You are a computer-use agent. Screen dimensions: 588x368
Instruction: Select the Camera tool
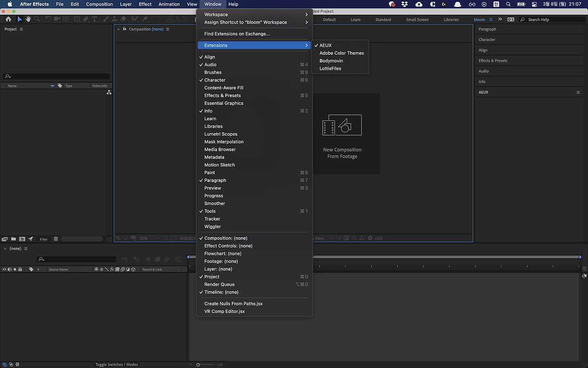point(57,19)
